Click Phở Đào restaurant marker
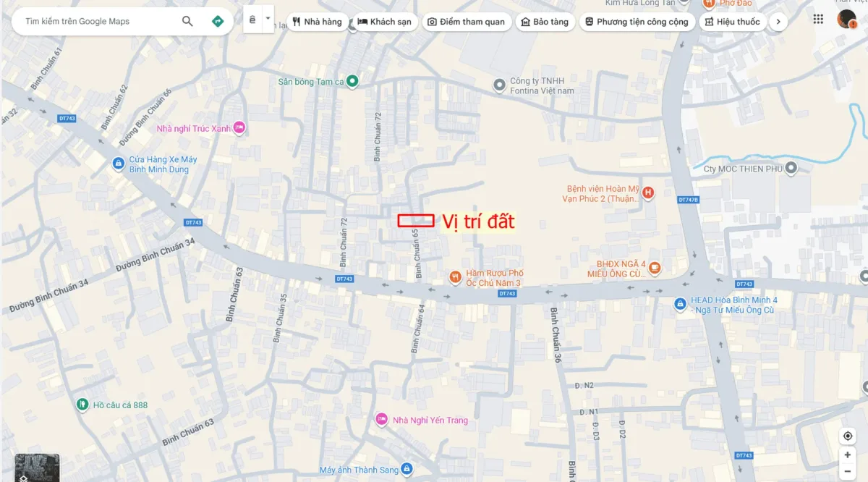Viewport: 868px width, 482px height. [708, 4]
